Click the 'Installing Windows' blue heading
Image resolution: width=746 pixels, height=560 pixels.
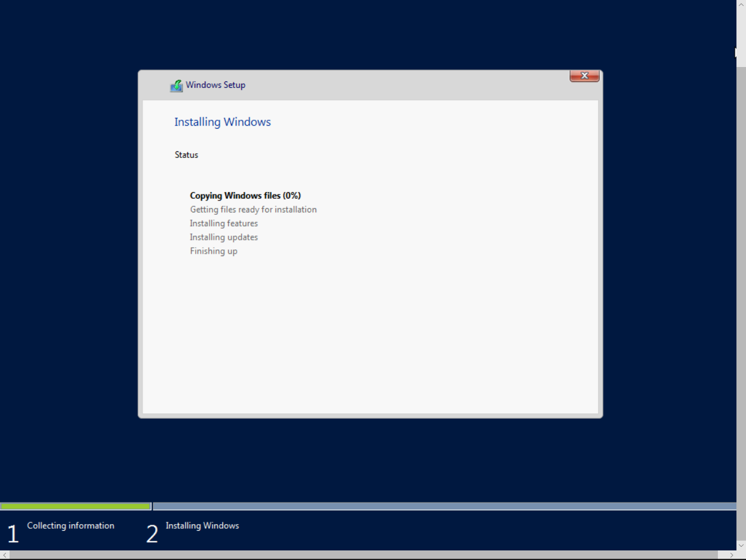223,122
